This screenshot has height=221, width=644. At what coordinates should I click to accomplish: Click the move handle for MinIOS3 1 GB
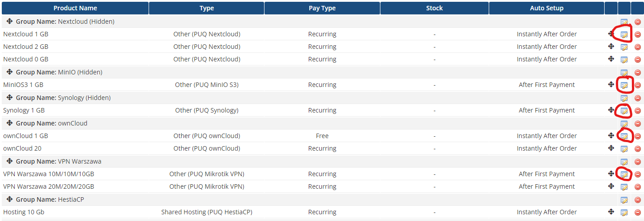(611, 84)
